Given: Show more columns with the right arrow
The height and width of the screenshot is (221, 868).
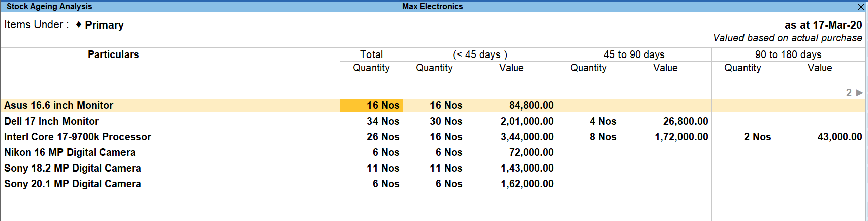Looking at the screenshot, I should pos(859,93).
